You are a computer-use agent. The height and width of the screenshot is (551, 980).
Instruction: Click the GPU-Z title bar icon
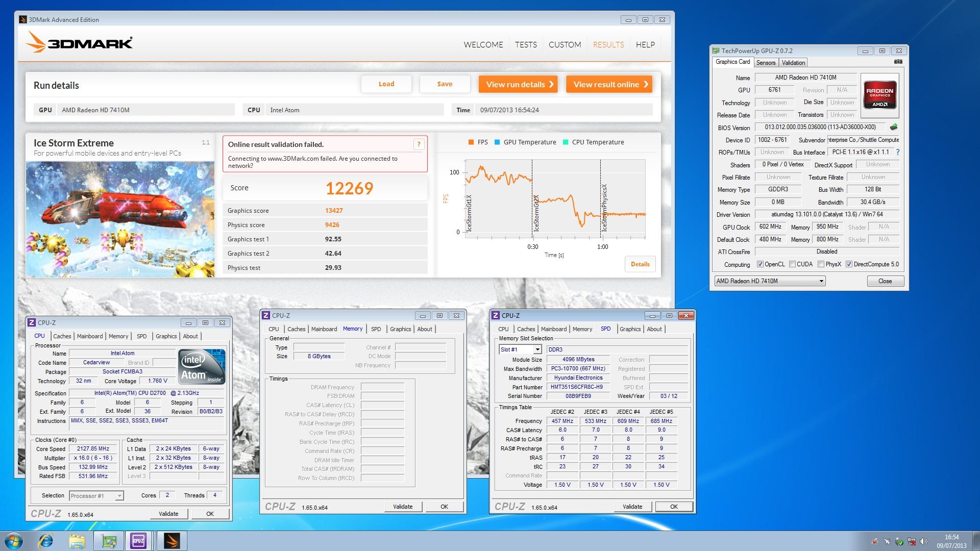[x=716, y=51]
